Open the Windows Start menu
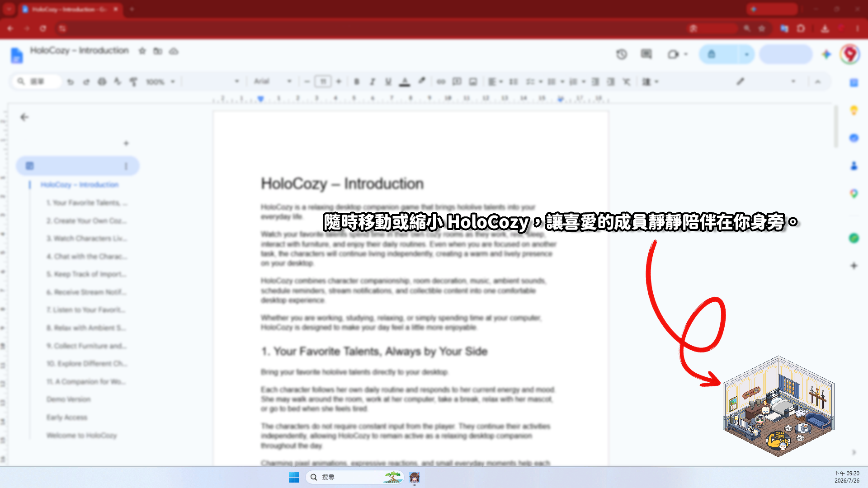The height and width of the screenshot is (488, 868). 294,477
